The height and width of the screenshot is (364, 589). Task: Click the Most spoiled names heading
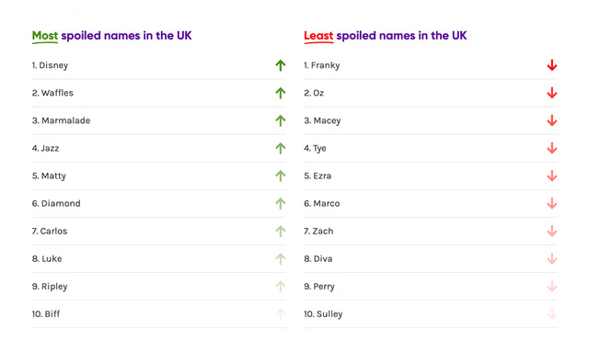point(112,36)
